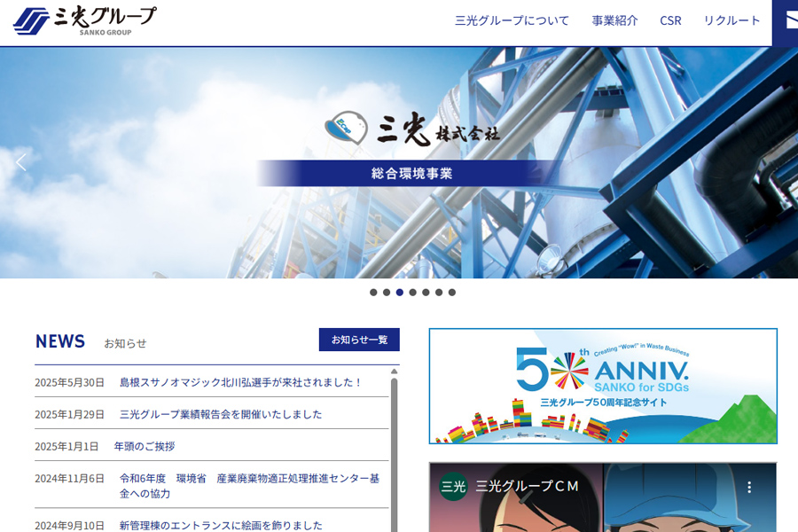Image resolution: width=798 pixels, height=532 pixels.
Task: Select fourth carousel dot
Action: (x=412, y=293)
